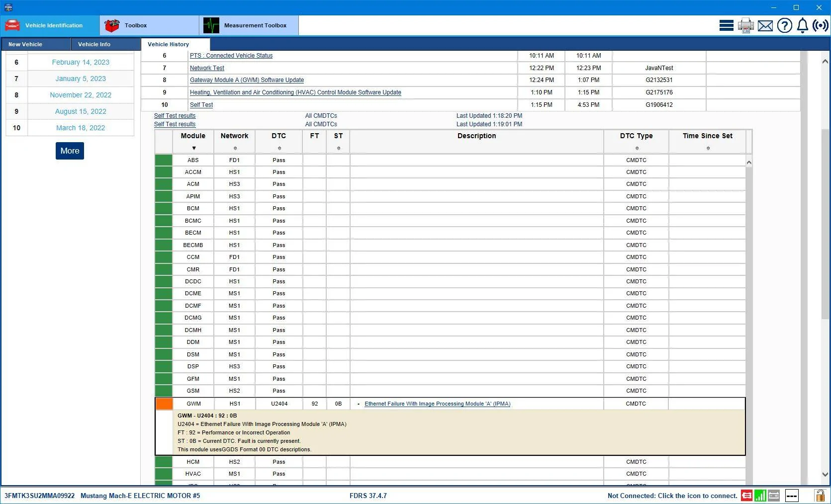Click the red car Vehicle Identification icon
Image resolution: width=831 pixels, height=504 pixels.
pos(12,25)
